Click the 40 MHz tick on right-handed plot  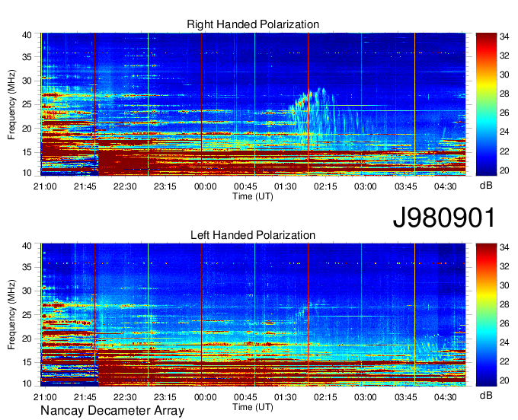pyautogui.click(x=27, y=35)
